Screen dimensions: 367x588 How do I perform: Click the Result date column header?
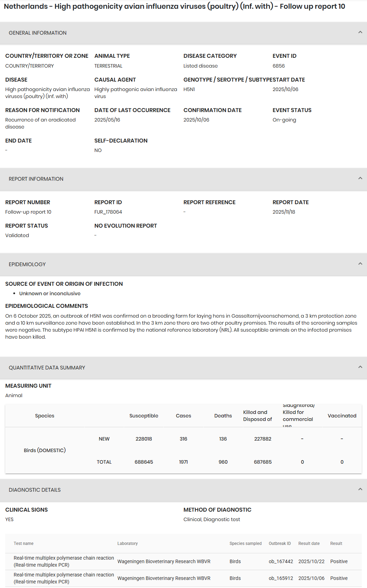pyautogui.click(x=309, y=544)
